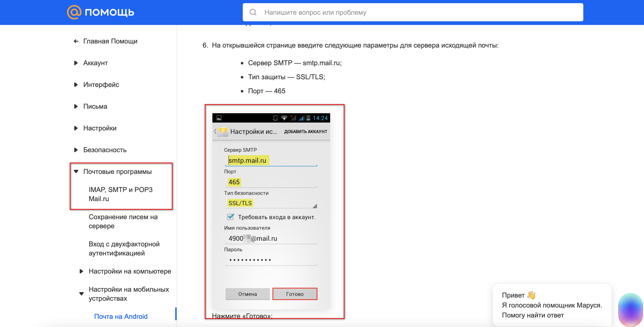
Task: Click the Маруся greeting message bubble
Action: pyautogui.click(x=552, y=305)
